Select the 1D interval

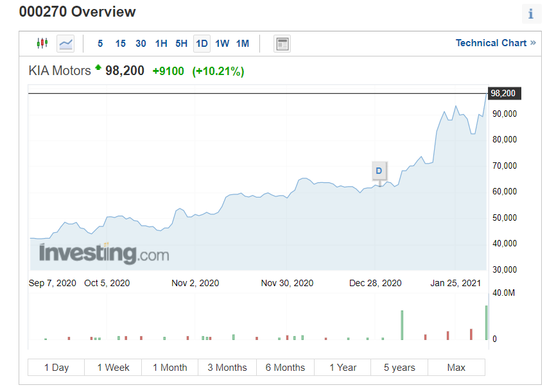pyautogui.click(x=202, y=44)
